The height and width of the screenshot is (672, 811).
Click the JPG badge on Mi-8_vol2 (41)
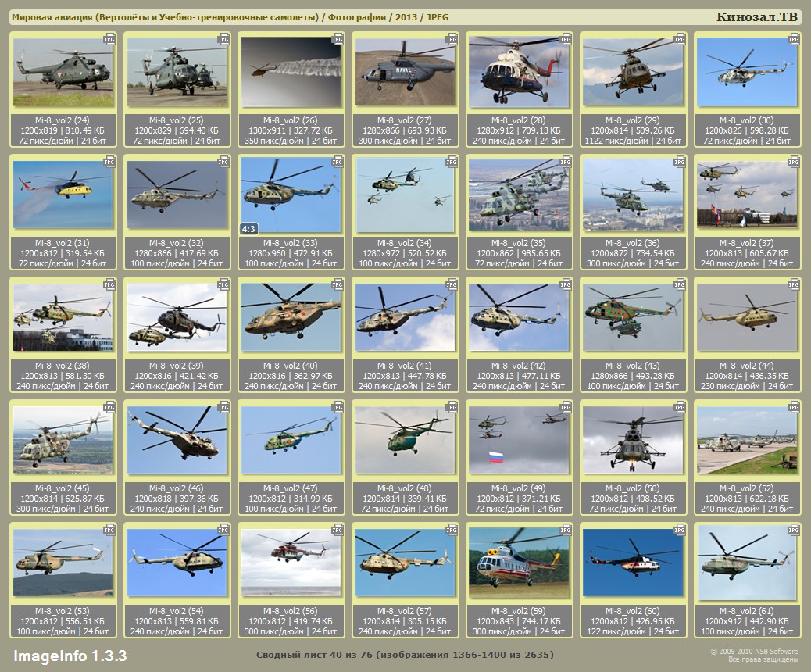pyautogui.click(x=450, y=284)
